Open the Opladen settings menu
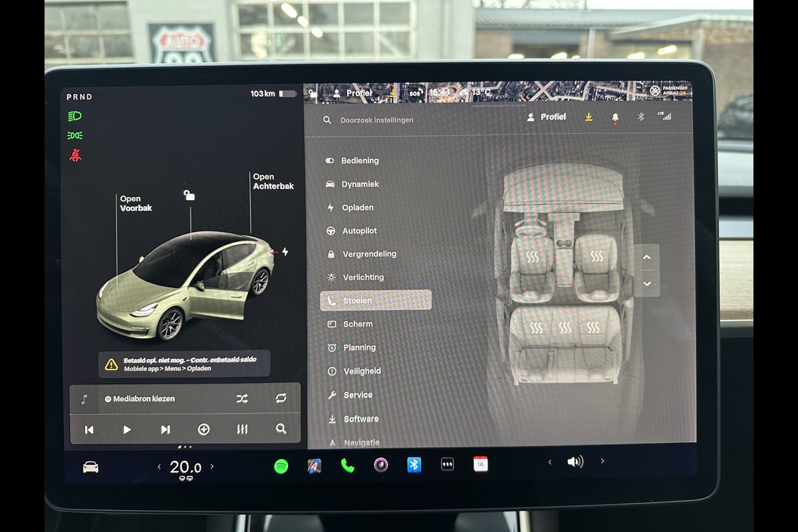The width and height of the screenshot is (798, 532). click(x=357, y=207)
